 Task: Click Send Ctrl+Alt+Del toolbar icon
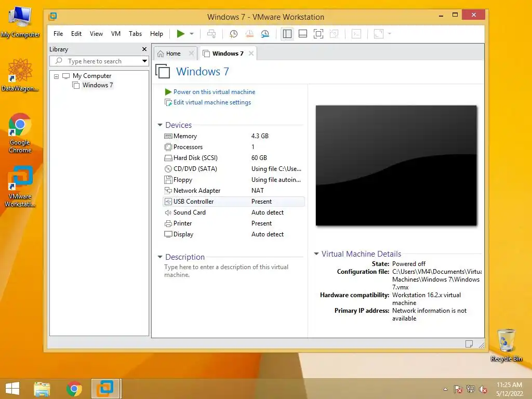(211, 34)
